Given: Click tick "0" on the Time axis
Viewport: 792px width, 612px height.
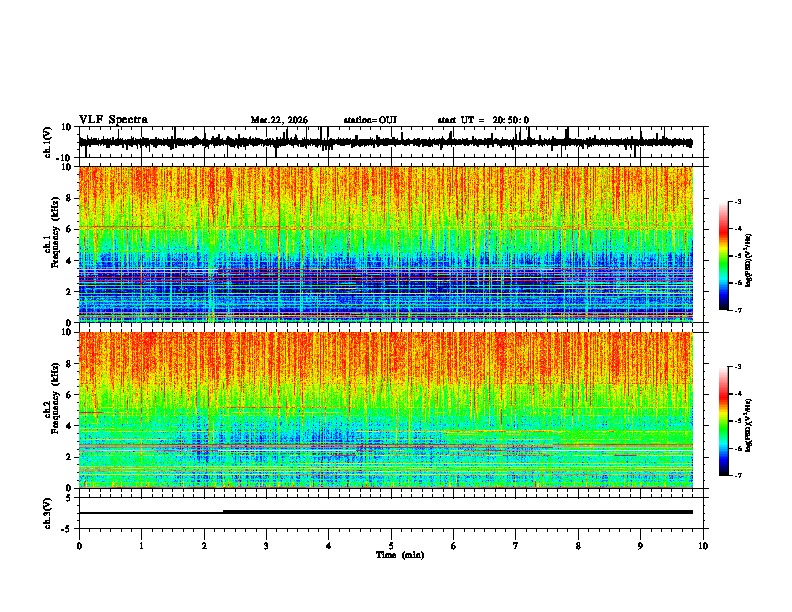Looking at the screenshot, I should [x=79, y=545].
